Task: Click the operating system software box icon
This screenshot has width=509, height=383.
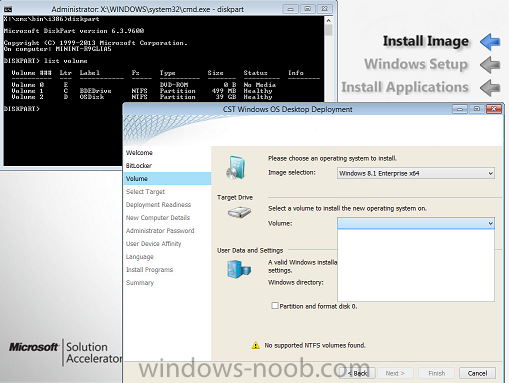Action: coord(236,168)
